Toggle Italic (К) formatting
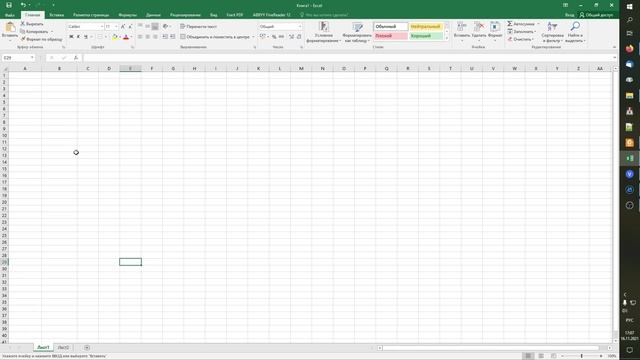Viewport: 640px width, 360px height. click(78, 37)
